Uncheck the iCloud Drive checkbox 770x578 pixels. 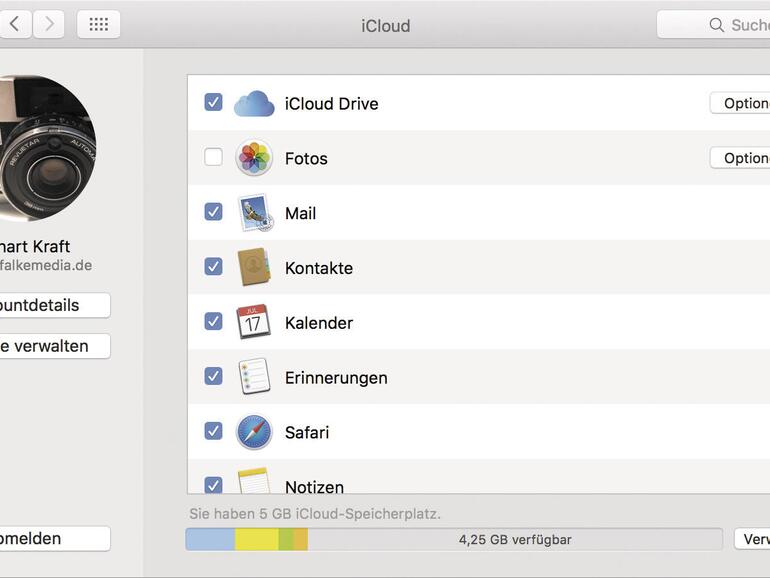coord(213,102)
